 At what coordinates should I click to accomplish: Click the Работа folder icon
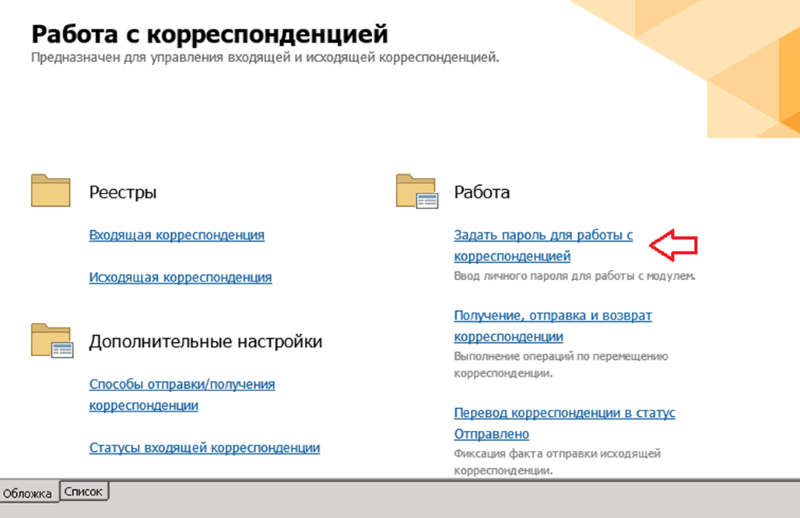pyautogui.click(x=417, y=191)
